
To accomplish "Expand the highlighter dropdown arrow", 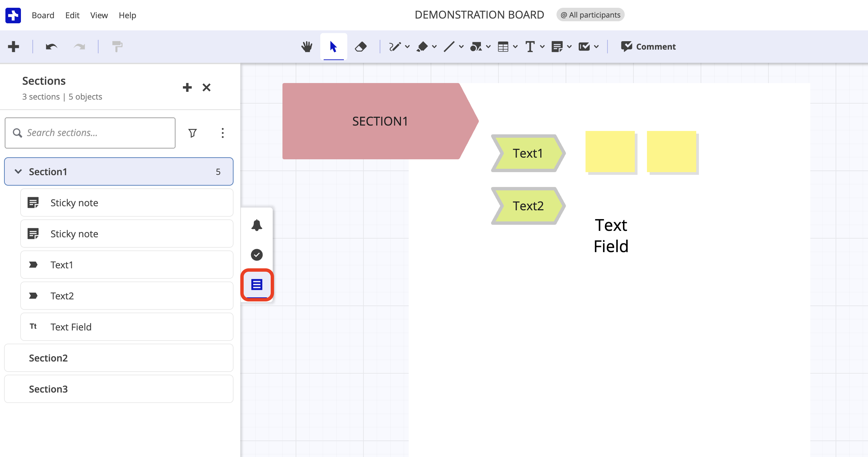I will (434, 47).
